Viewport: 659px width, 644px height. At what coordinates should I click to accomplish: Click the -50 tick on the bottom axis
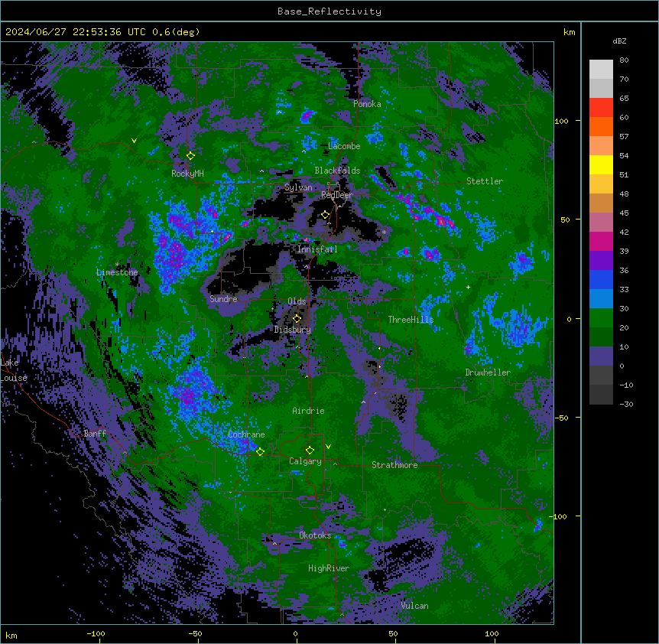pos(195,633)
